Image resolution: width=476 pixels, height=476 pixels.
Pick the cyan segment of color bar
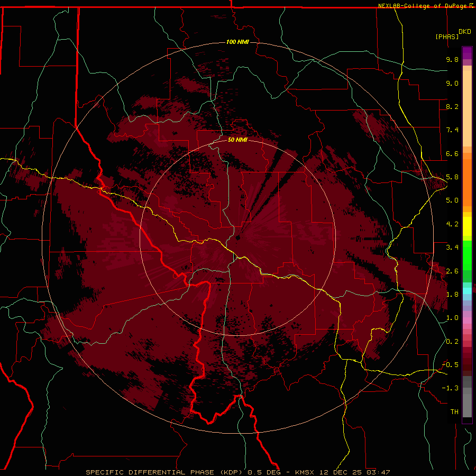[467, 291]
